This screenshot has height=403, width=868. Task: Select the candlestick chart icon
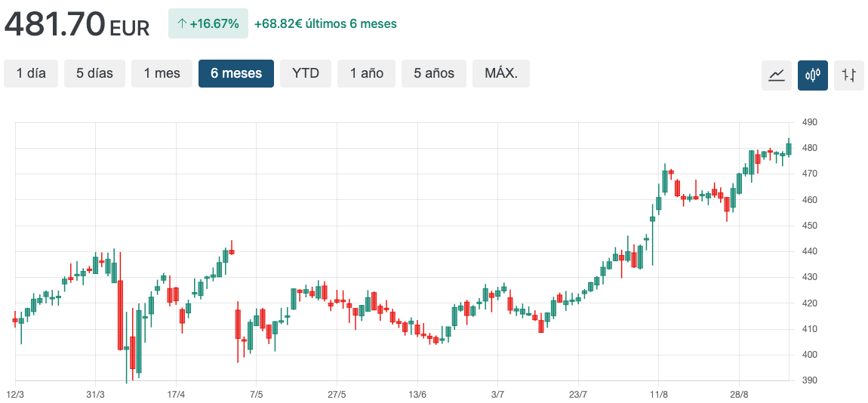coord(813,75)
